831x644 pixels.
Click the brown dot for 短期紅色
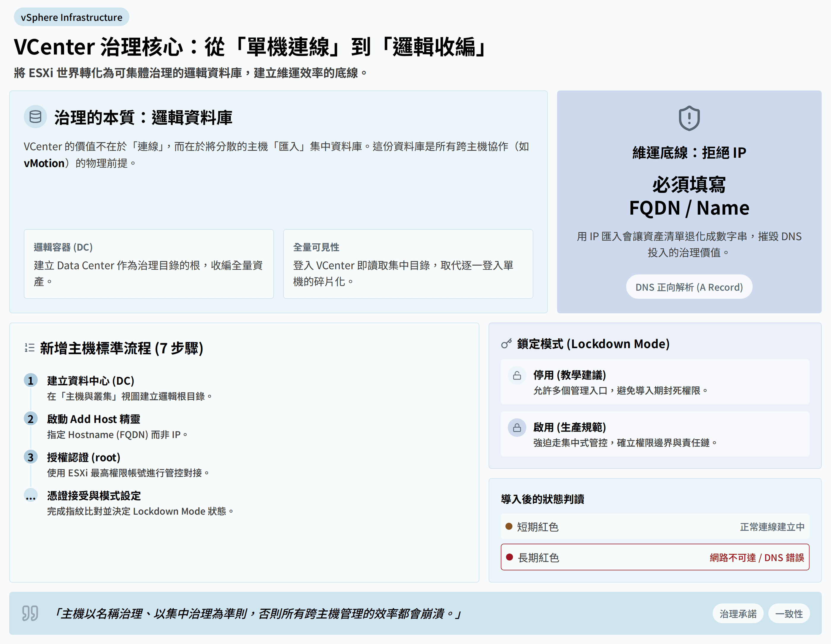(x=509, y=526)
